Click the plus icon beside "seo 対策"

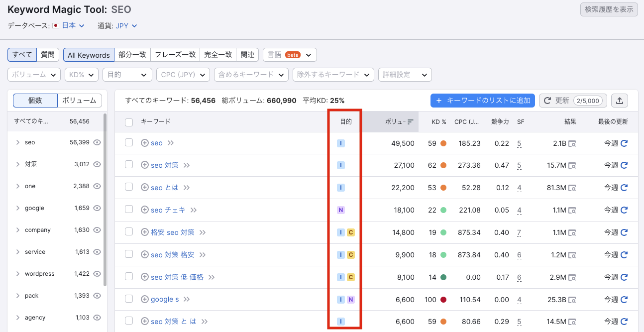pos(145,165)
